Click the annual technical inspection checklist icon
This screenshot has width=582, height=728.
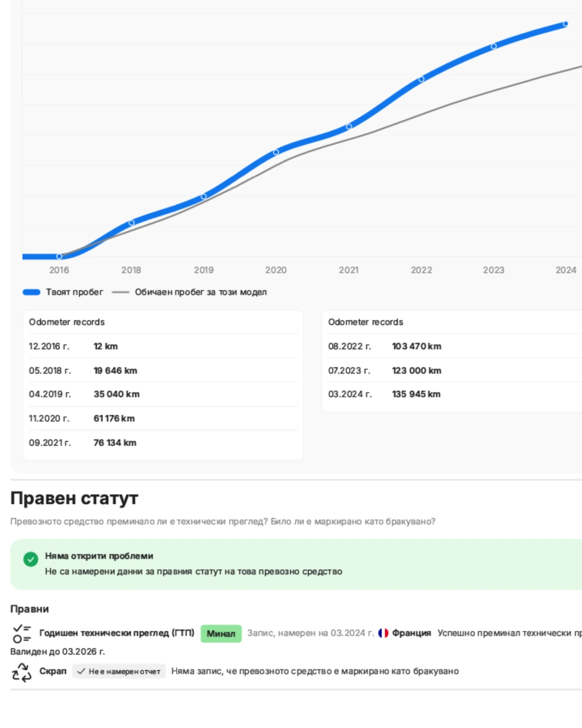pos(22,633)
